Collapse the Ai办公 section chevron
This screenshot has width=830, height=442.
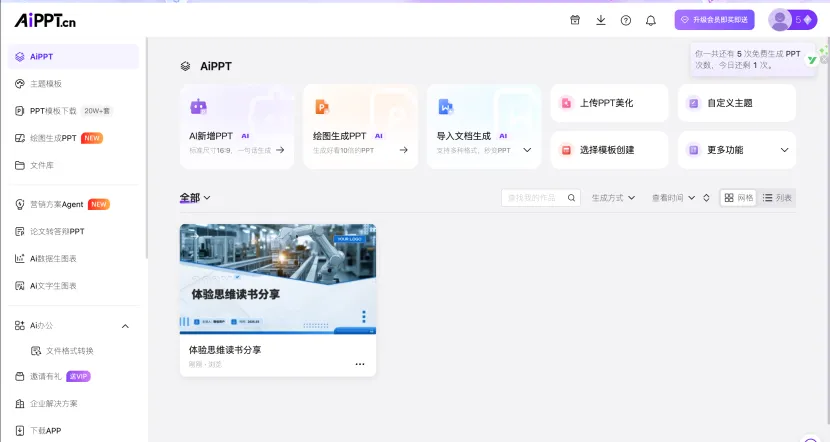[x=125, y=326]
